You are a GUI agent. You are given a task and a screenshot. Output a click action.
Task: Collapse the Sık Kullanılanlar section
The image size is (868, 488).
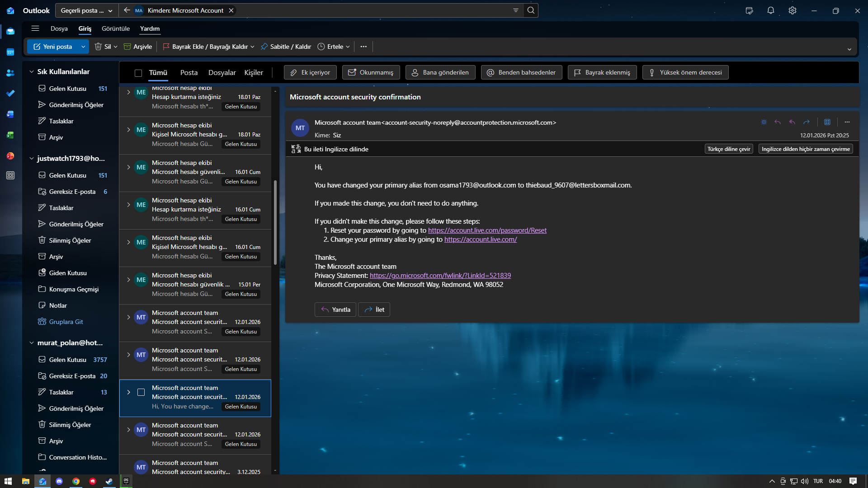32,71
